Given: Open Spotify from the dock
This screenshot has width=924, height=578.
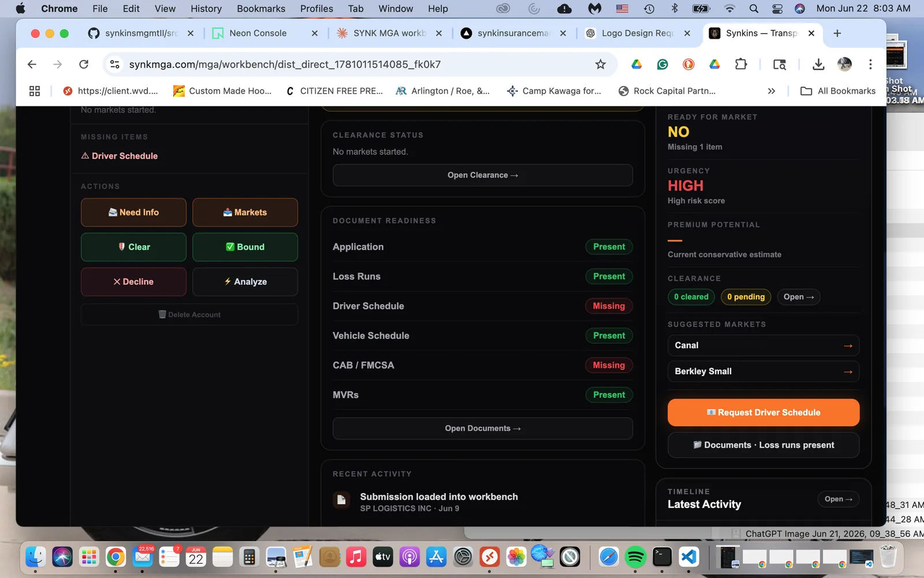Looking at the screenshot, I should [635, 557].
